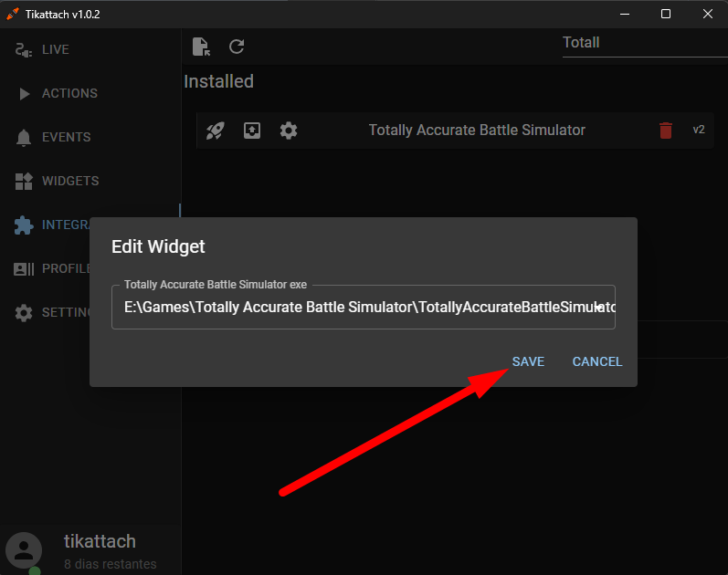This screenshot has height=575, width=728.
Task: Click the EVENTS bell icon
Action: [x=24, y=138]
